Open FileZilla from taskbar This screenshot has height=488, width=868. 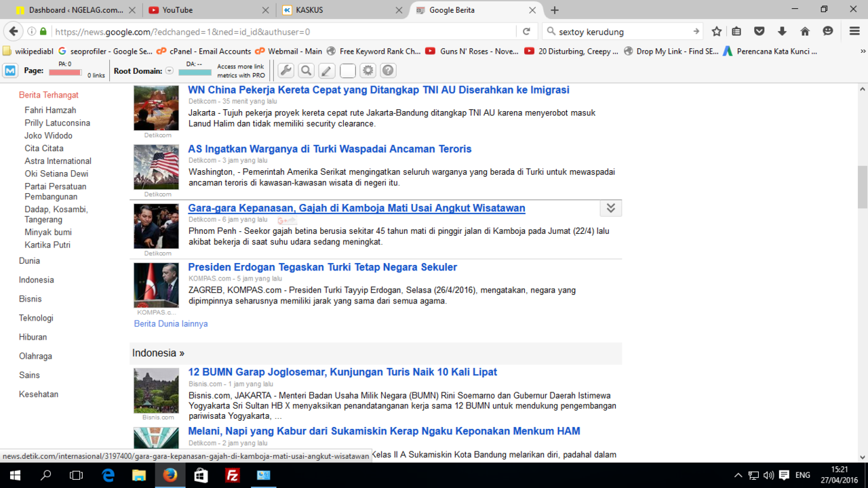click(x=232, y=475)
